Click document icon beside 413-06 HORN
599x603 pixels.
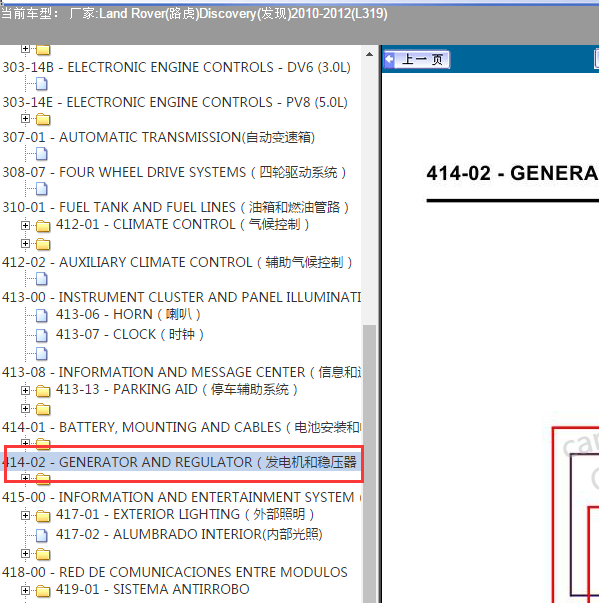pyautogui.click(x=42, y=315)
